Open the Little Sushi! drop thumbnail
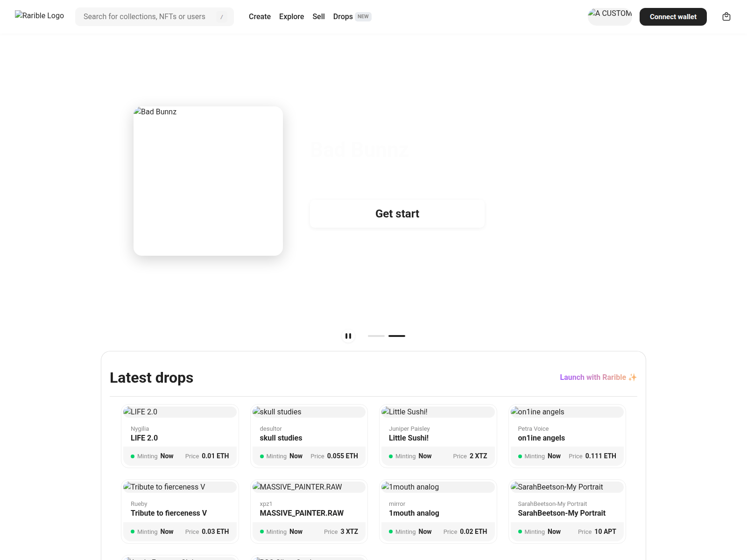The width and height of the screenshot is (747, 560). tap(438, 412)
